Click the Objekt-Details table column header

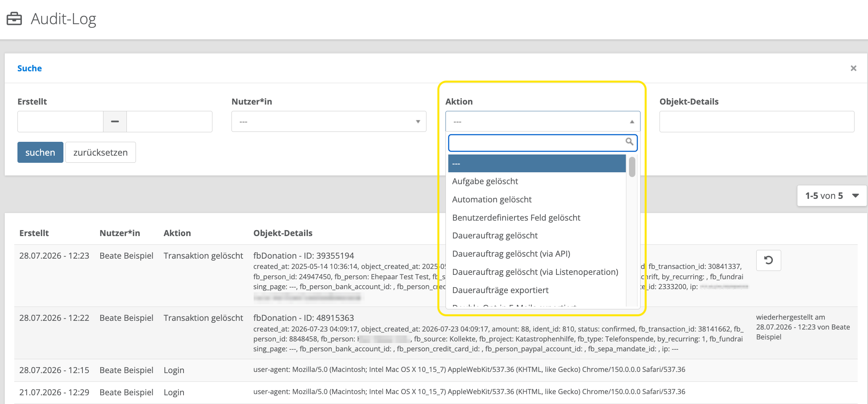click(x=283, y=233)
